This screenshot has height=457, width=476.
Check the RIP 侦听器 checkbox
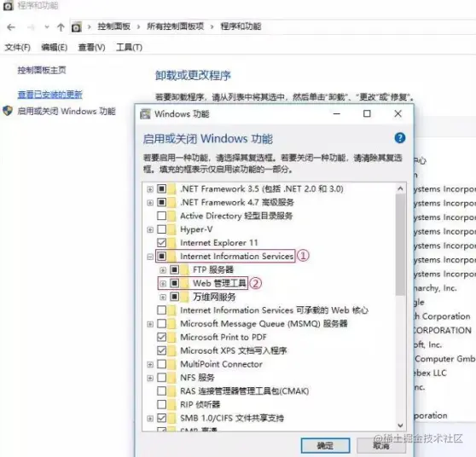[161, 404]
